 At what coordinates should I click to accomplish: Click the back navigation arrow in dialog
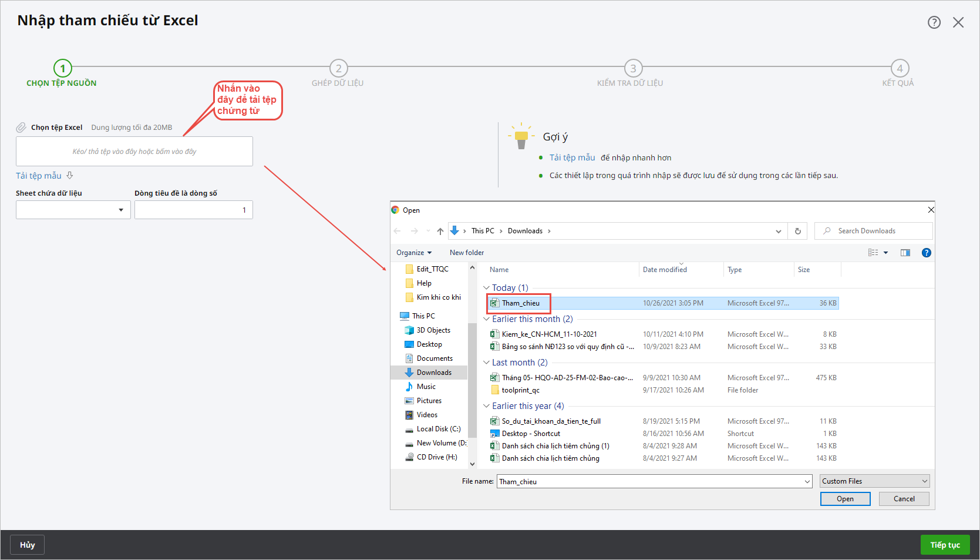[398, 231]
